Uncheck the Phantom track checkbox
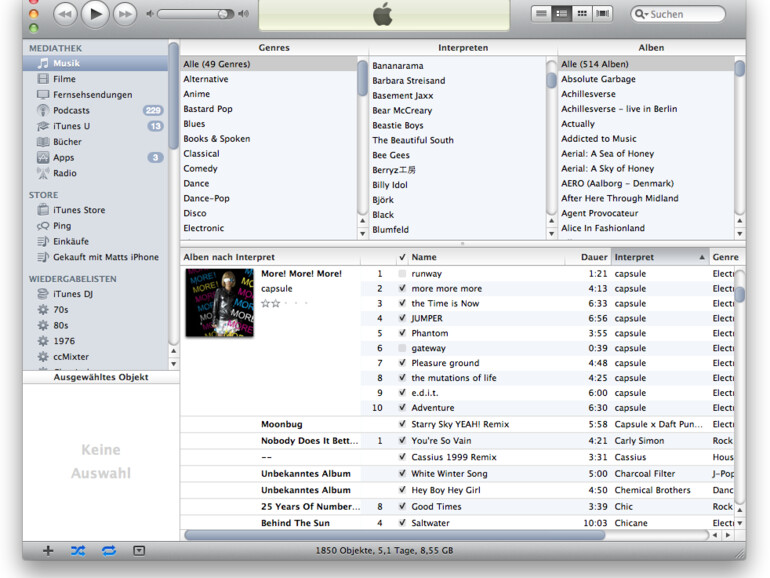Image resolution: width=770 pixels, height=578 pixels. coord(402,333)
